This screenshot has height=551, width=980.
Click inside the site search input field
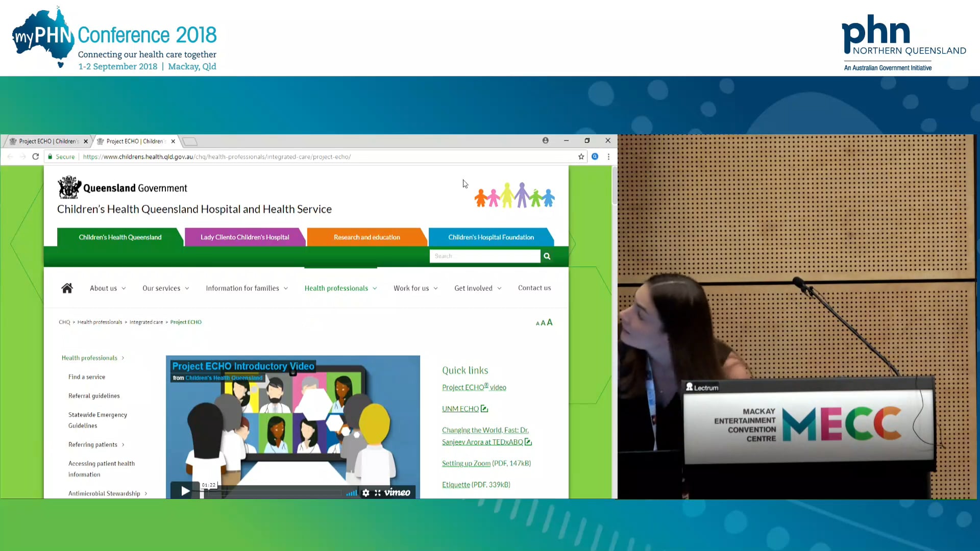tap(484, 256)
